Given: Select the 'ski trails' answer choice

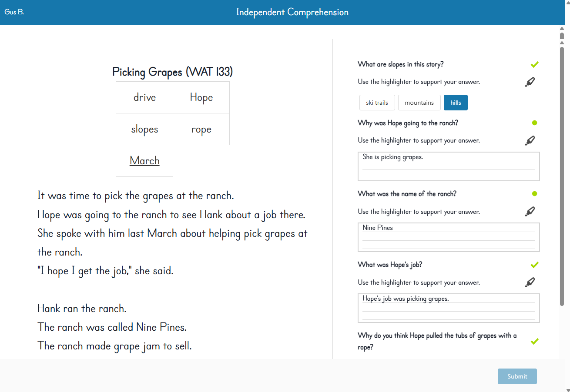Looking at the screenshot, I should click(x=377, y=103).
